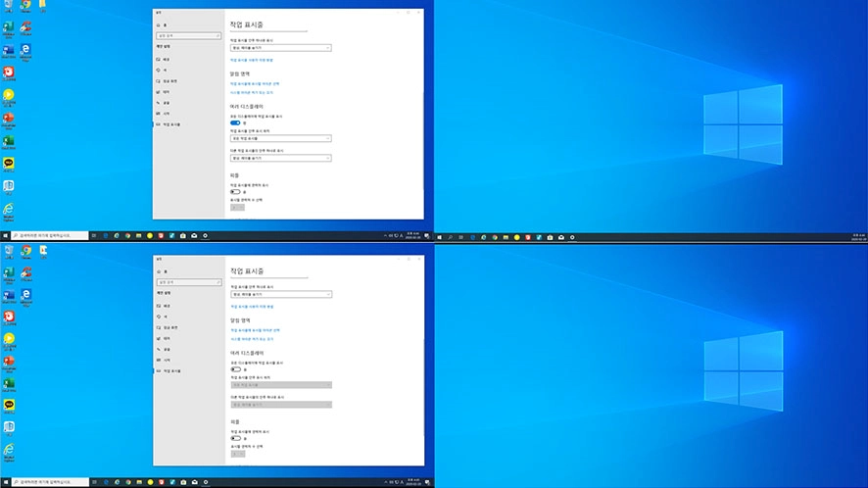Launch Chrome from upper-left screen taskbar
The image size is (868, 488).
click(127, 235)
